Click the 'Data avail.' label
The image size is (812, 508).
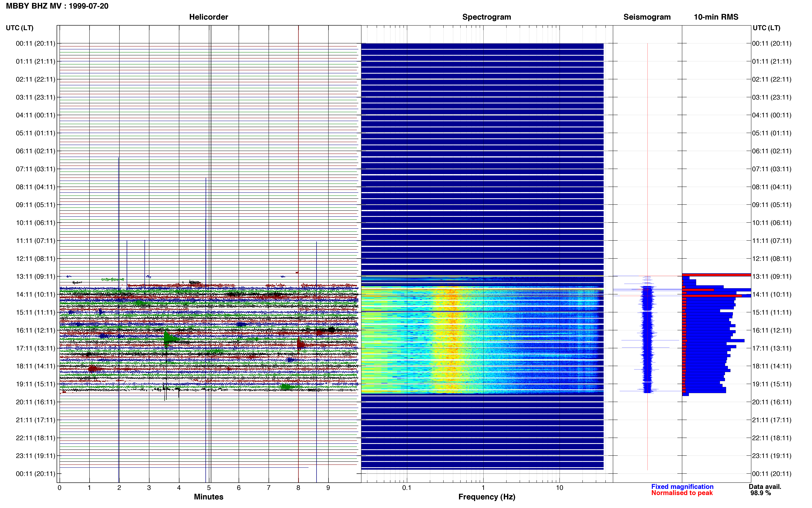(765, 486)
